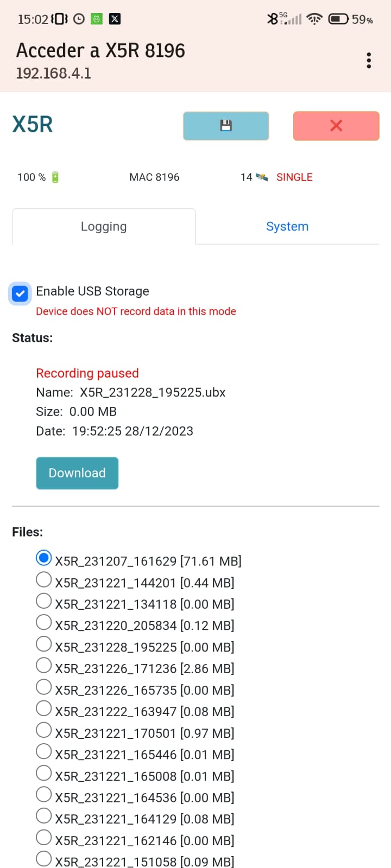
Task: Tap the Wi-Fi status bar icon
Action: (x=314, y=19)
